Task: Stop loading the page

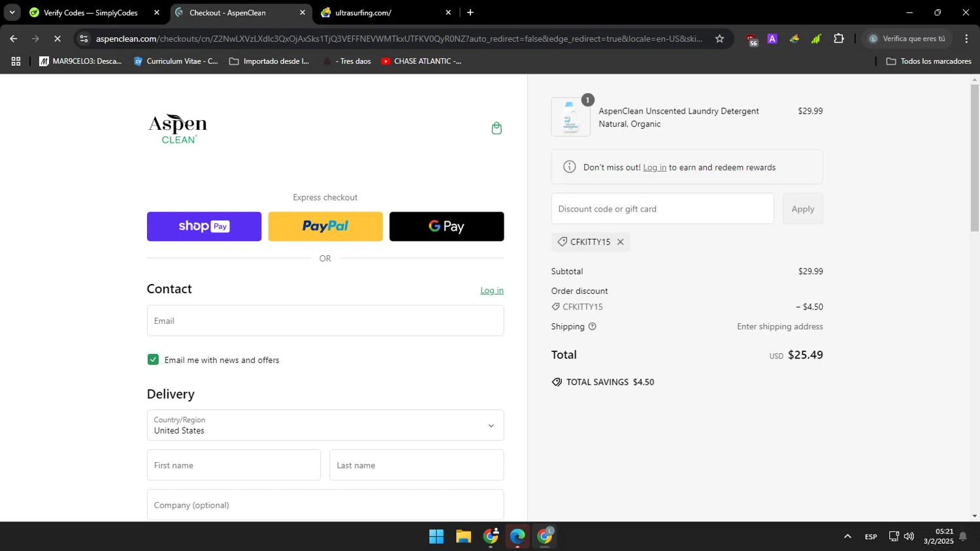Action: [x=57, y=39]
